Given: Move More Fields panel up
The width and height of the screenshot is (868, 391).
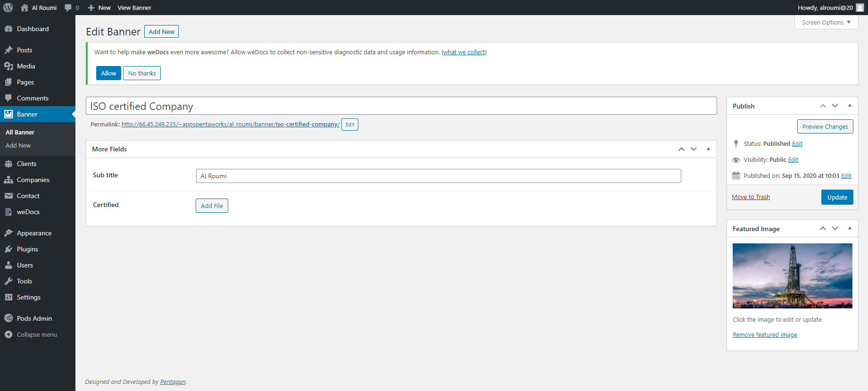Looking at the screenshot, I should pos(681,149).
